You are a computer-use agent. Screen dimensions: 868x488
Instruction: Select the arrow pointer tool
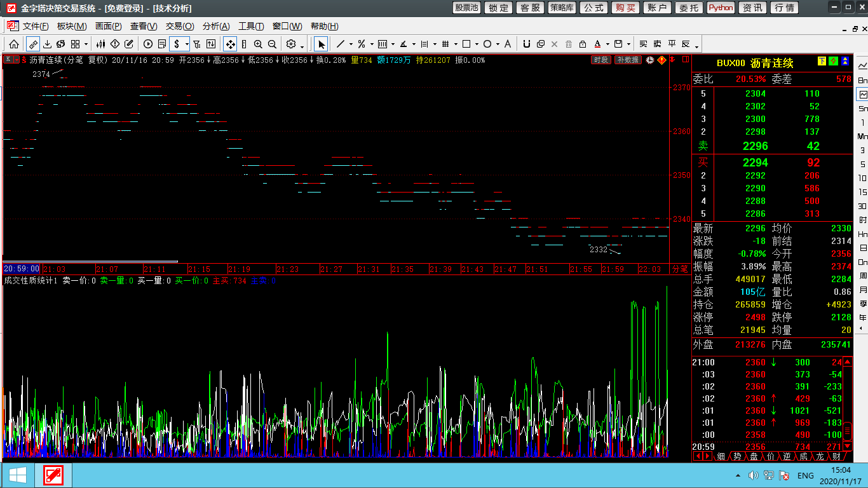pyautogui.click(x=322, y=44)
